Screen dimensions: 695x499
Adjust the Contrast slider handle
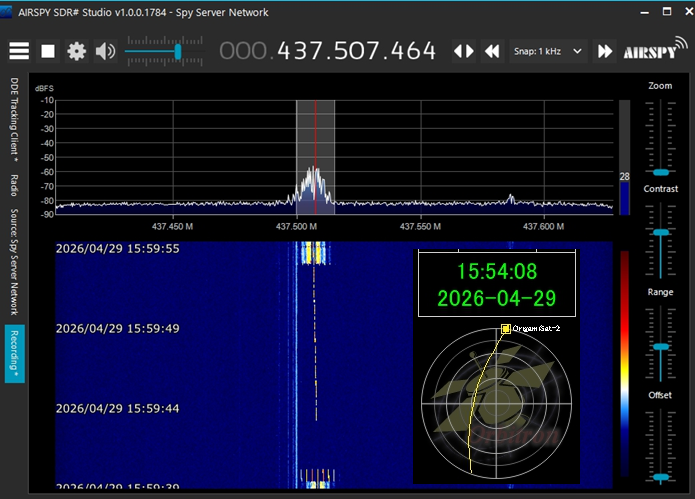point(660,232)
